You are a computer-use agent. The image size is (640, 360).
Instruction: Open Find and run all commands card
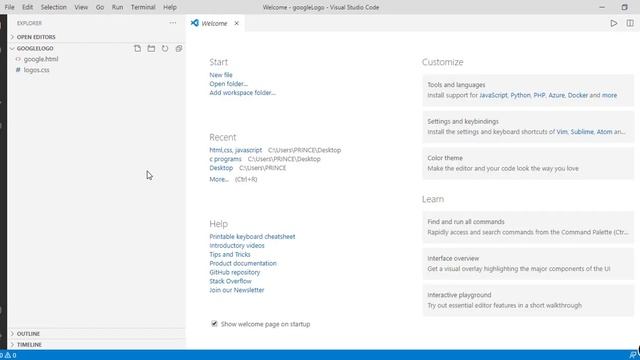pos(528,227)
